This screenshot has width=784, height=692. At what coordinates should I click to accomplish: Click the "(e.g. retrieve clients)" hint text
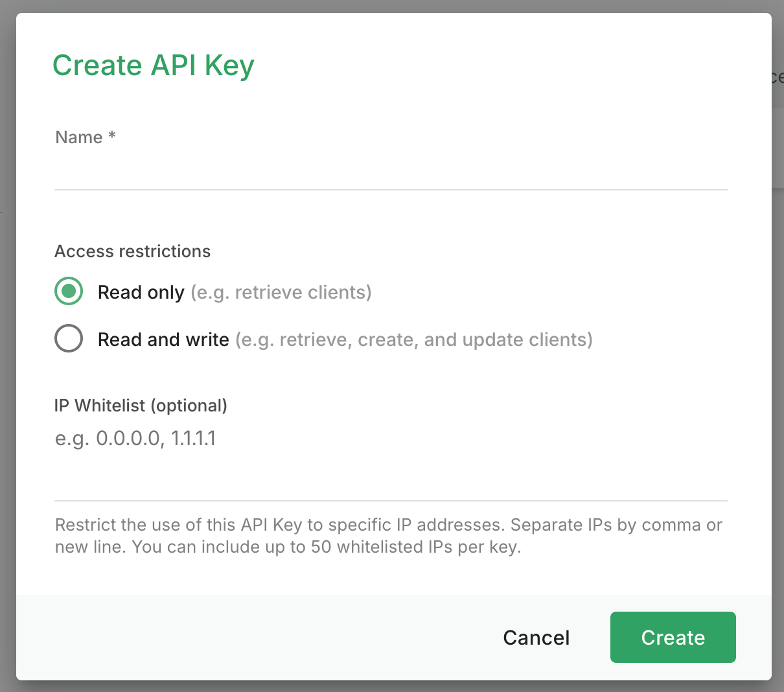click(x=281, y=292)
